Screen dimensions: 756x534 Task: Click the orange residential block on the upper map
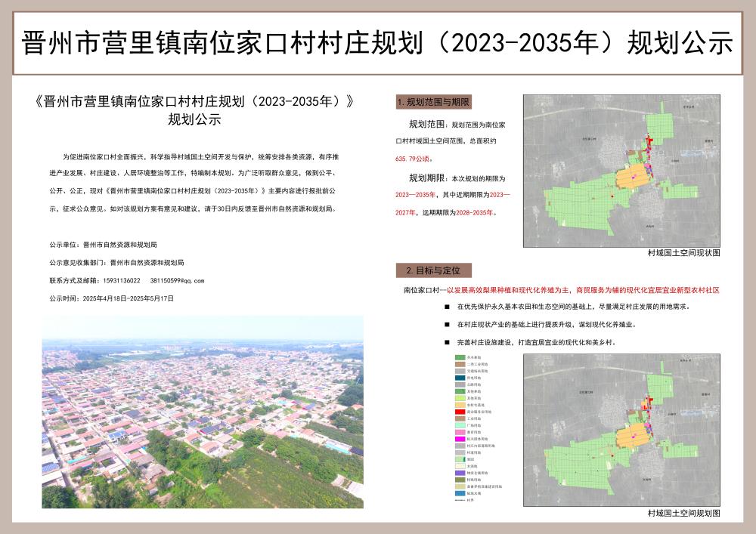coord(633,176)
